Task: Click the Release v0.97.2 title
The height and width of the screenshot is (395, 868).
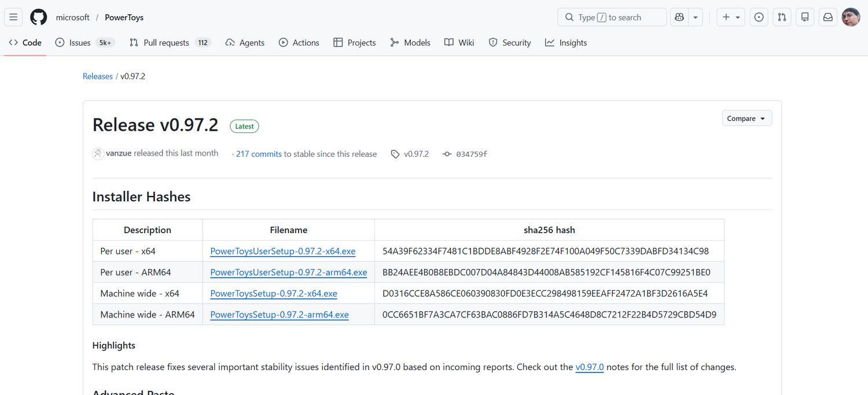Action: tap(155, 125)
